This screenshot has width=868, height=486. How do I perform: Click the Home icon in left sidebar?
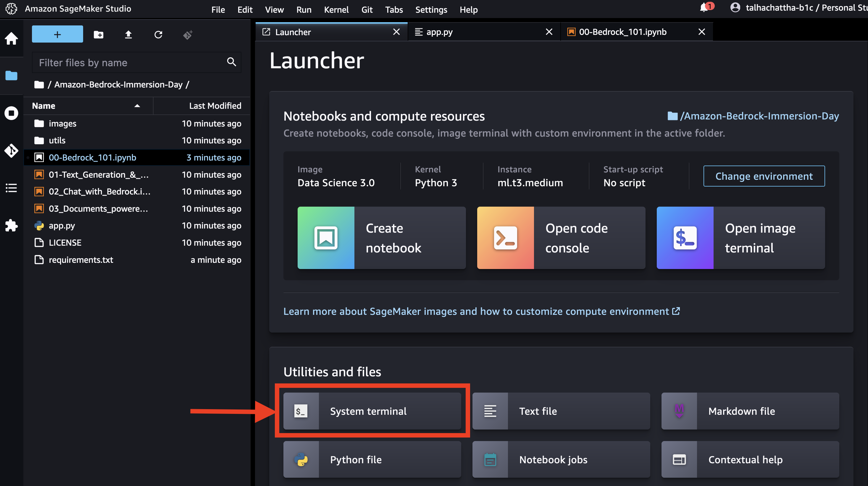click(x=11, y=38)
